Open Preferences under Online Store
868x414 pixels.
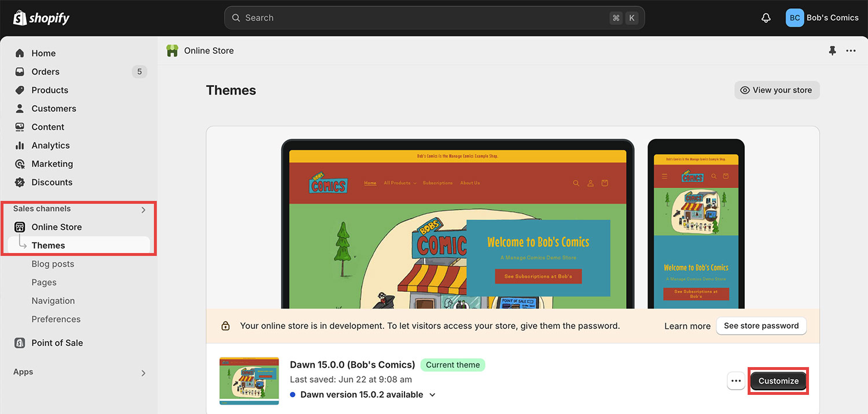tap(56, 319)
